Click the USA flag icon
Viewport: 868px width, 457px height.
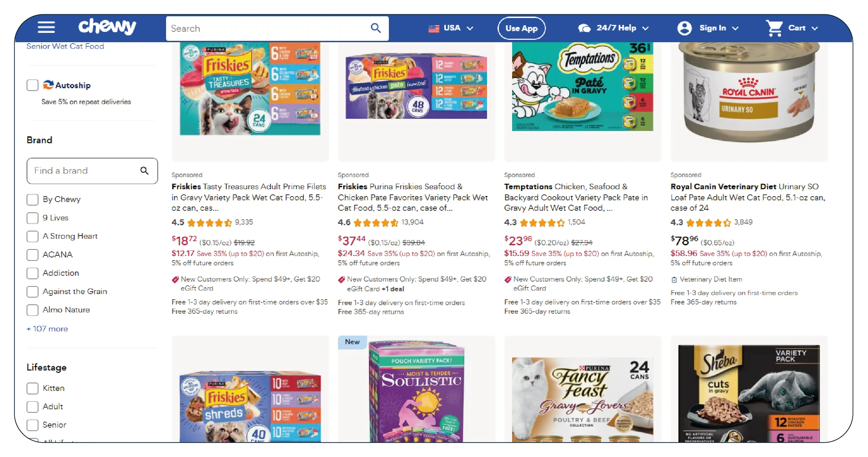tap(434, 28)
